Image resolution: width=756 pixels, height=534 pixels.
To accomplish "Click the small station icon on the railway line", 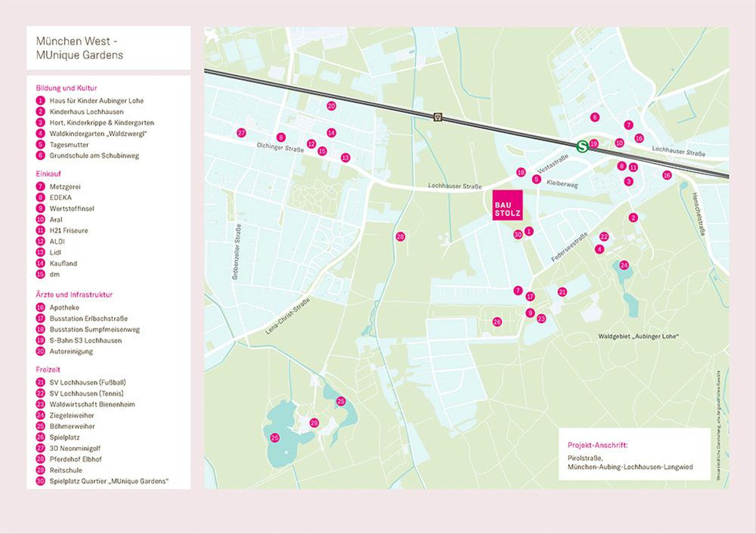I will (437, 117).
